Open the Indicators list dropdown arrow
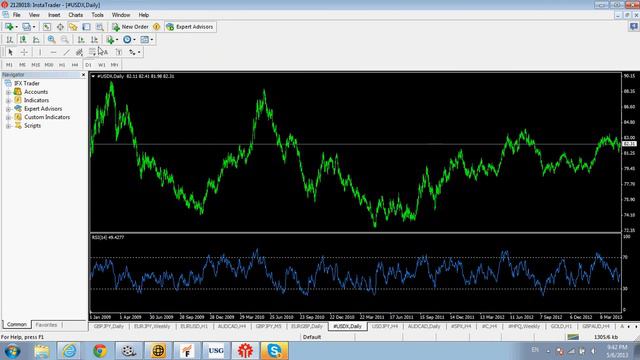The image size is (640, 360). click(x=117, y=40)
